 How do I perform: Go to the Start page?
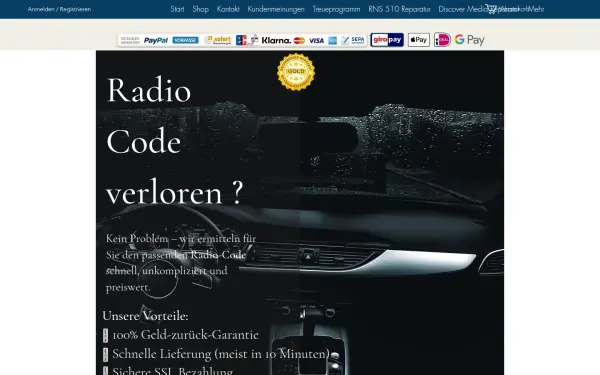[x=177, y=9]
